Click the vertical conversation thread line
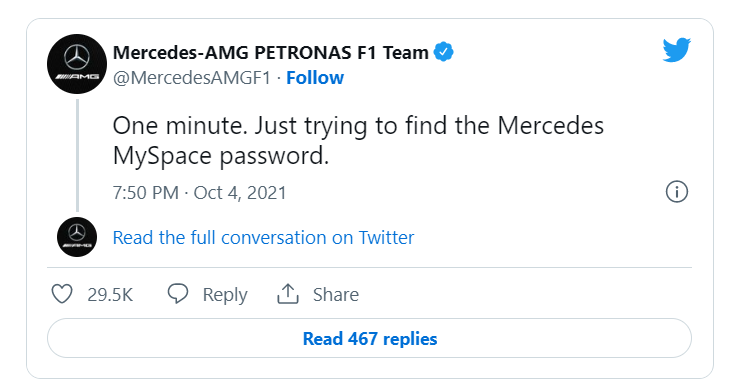This screenshot has height=390, width=739. tap(77, 155)
